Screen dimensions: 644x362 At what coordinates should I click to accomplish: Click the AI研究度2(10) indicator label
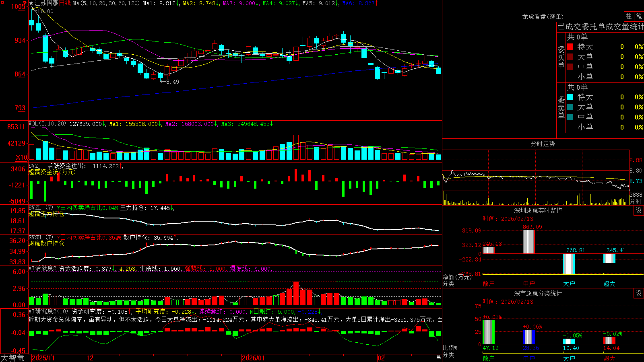pos(48,311)
